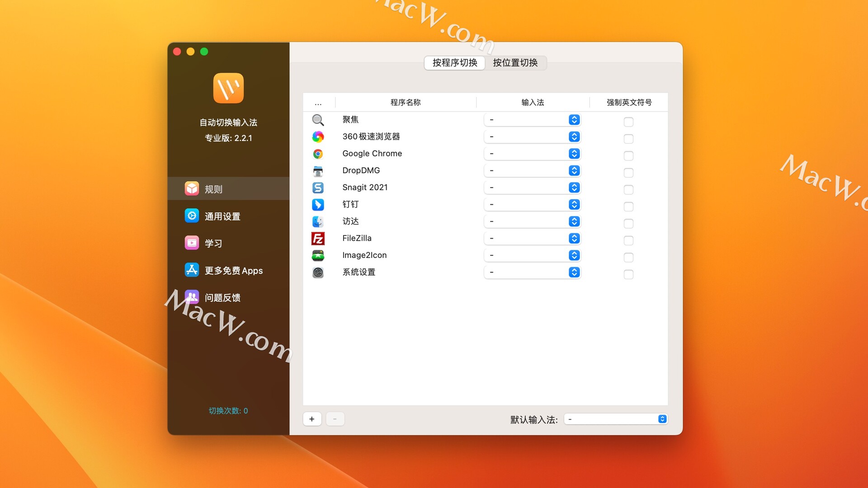Viewport: 868px width, 488px height.
Task: Click the 通用设置 gear icon in sidebar
Action: (192, 216)
